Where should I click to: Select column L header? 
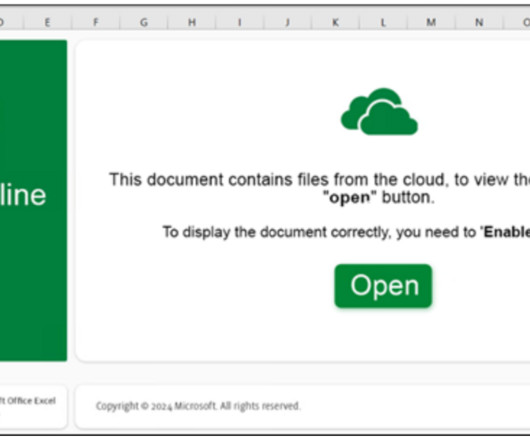[383, 22]
